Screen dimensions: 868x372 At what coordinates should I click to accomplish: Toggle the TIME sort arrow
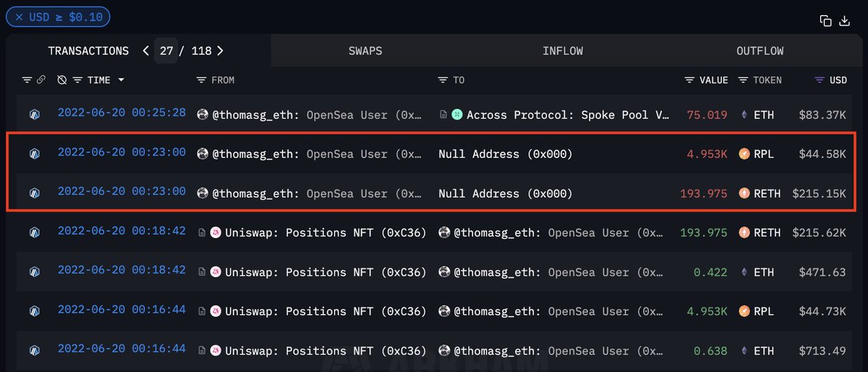tap(121, 80)
